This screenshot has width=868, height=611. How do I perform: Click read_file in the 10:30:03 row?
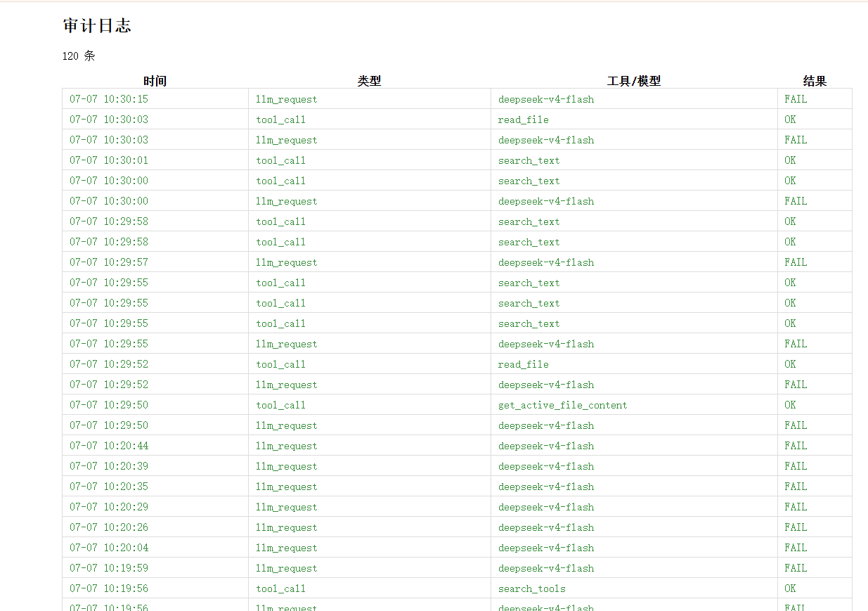click(x=524, y=120)
